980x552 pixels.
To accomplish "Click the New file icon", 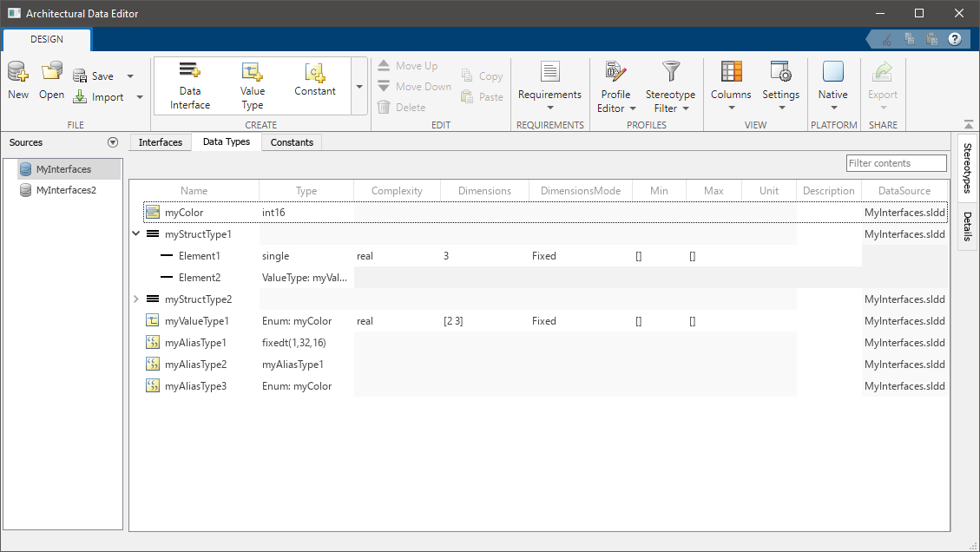I will pyautogui.click(x=17, y=73).
